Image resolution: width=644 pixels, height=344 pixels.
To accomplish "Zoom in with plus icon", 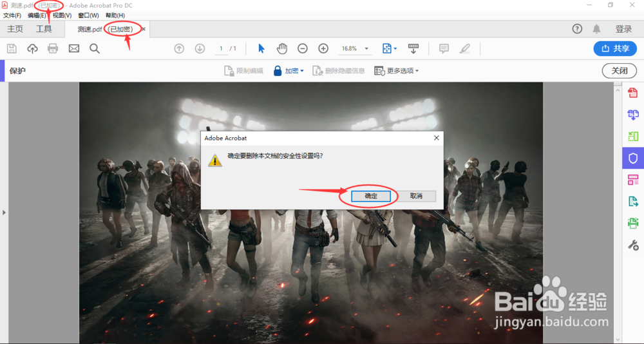I will 324,48.
